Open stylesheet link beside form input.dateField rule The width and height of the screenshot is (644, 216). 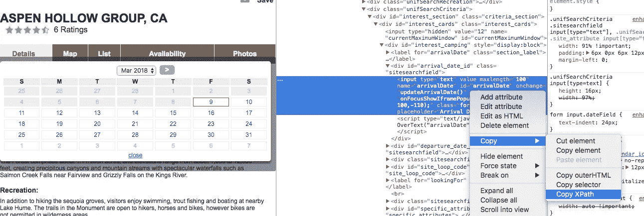[638, 115]
